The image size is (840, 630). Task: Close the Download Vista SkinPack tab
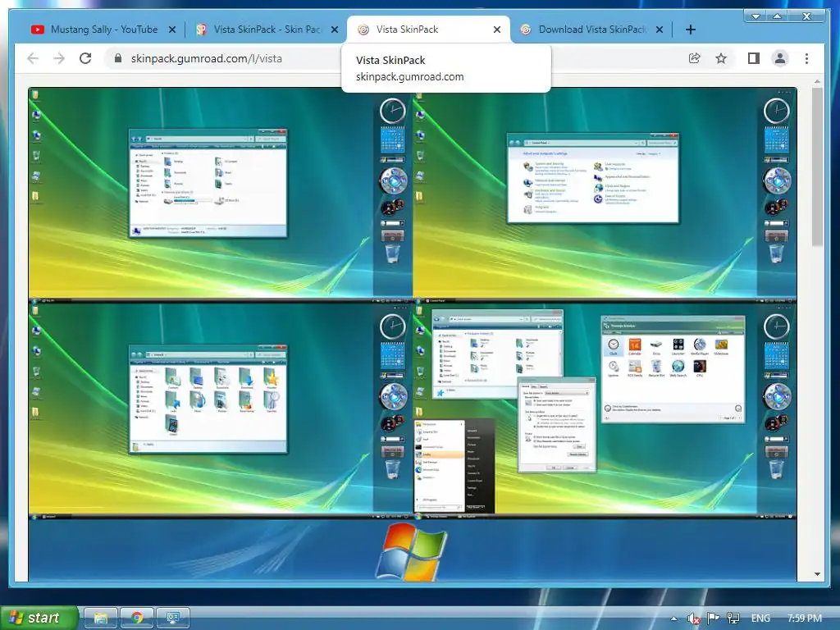pos(660,30)
